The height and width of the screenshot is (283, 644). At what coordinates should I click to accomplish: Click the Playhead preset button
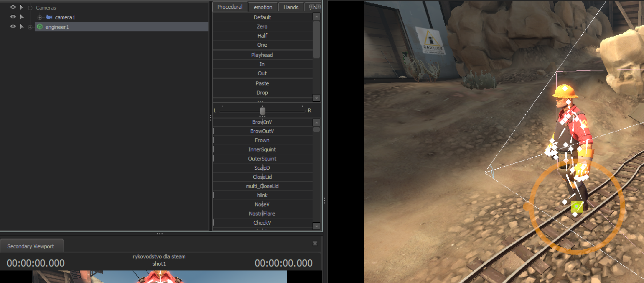[x=262, y=55]
